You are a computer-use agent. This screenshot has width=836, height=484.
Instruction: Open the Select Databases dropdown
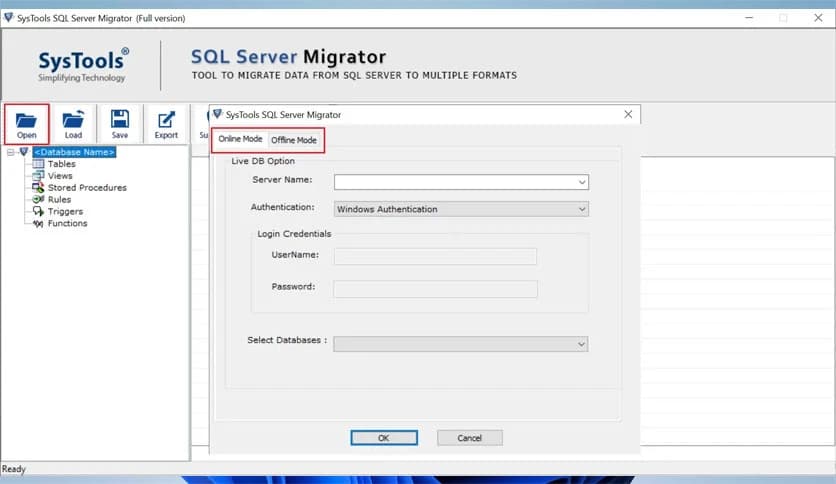click(581, 344)
